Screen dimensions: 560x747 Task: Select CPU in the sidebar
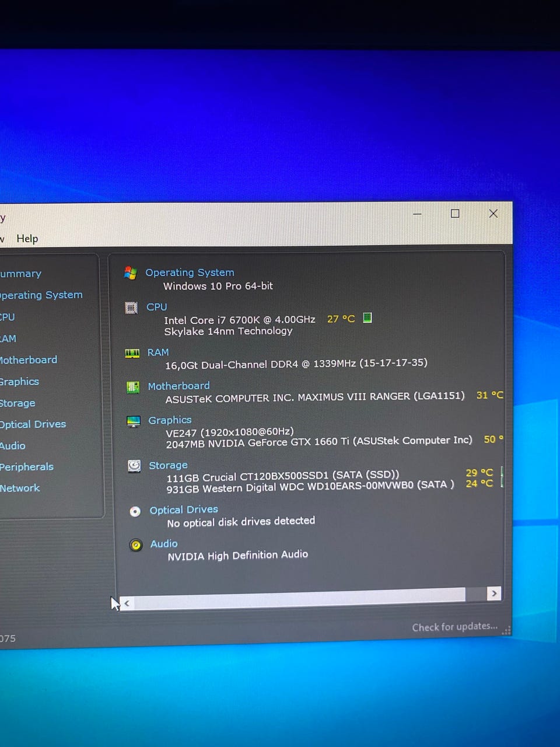click(8, 317)
